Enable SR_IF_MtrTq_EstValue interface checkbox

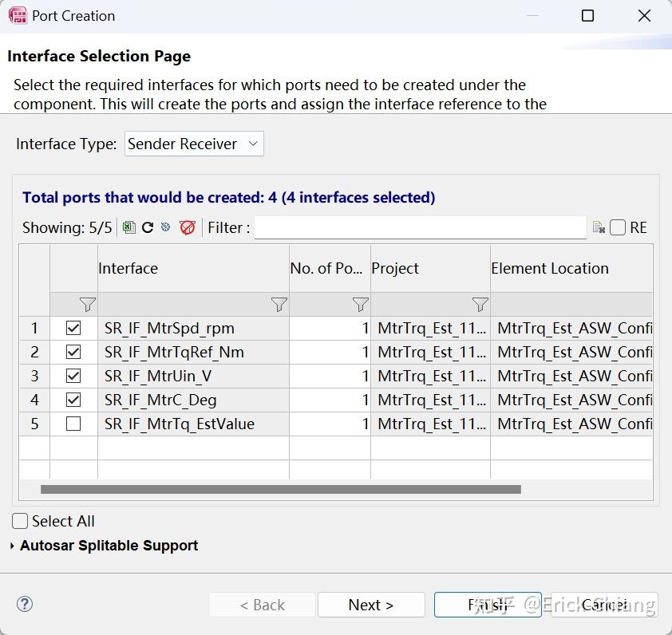click(x=73, y=424)
